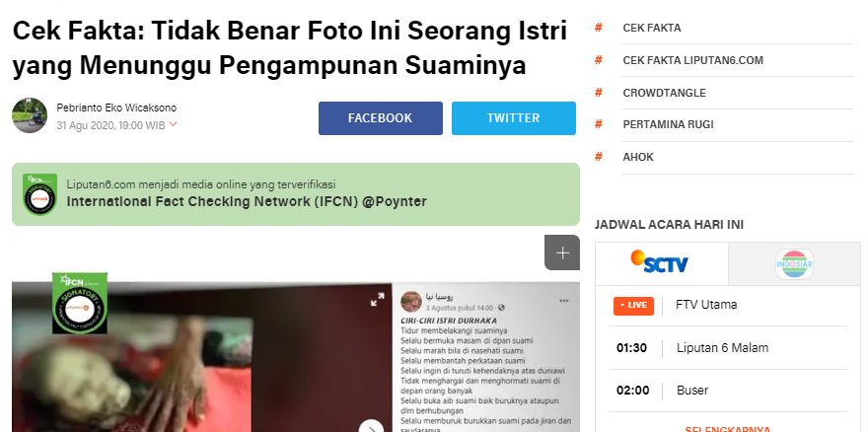This screenshot has height=432, width=868.
Task: Open the CEK FAKTA tag
Action: (x=652, y=28)
